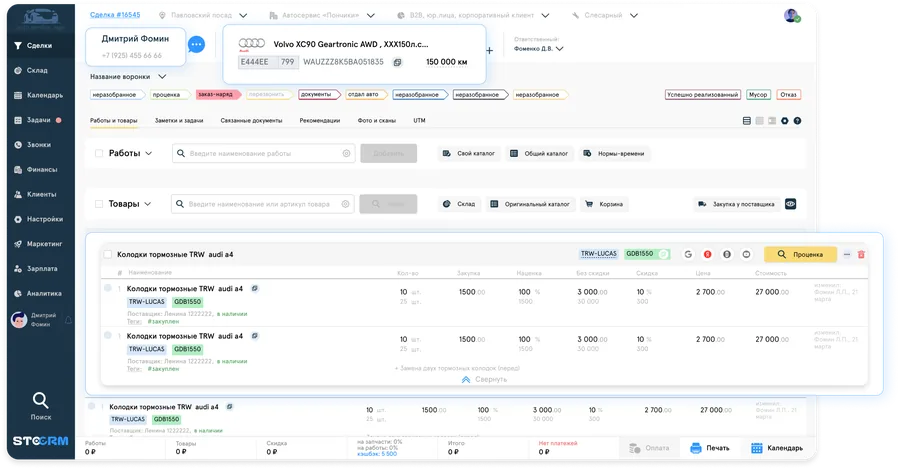Open the red Yandex search icon

(708, 254)
